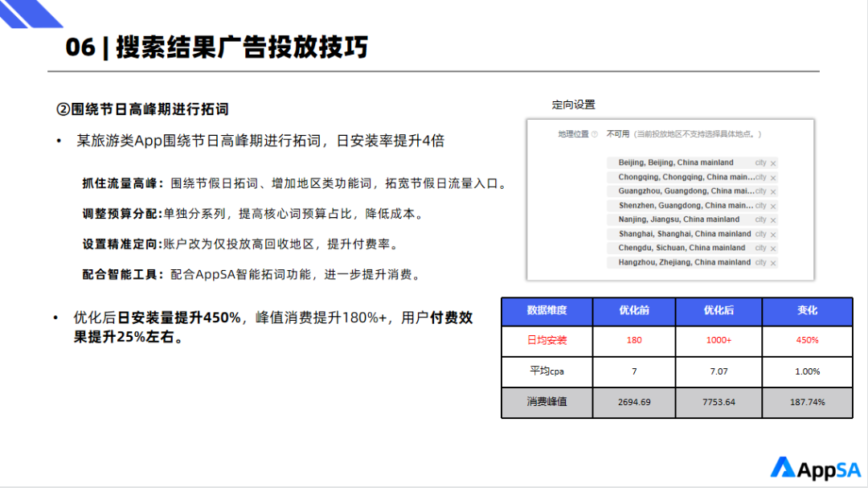
Task: Click the x on the Shanghai tag
Action: coord(773,235)
